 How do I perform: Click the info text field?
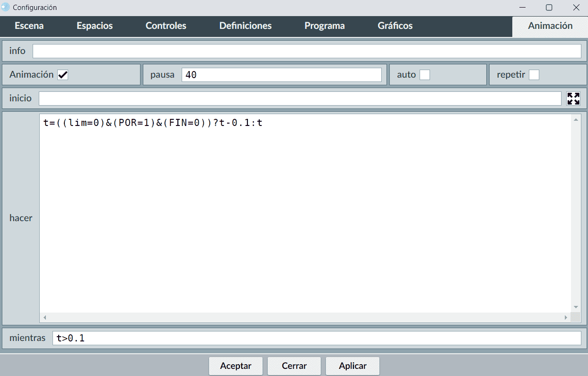coord(307,51)
